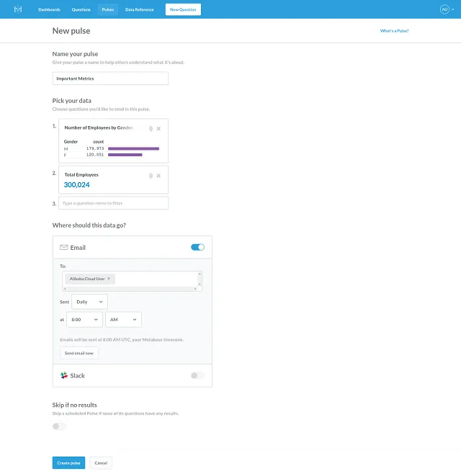Viewport: 461px width, 476px height.
Task: Open the What's a Pulse? link
Action: click(x=394, y=31)
